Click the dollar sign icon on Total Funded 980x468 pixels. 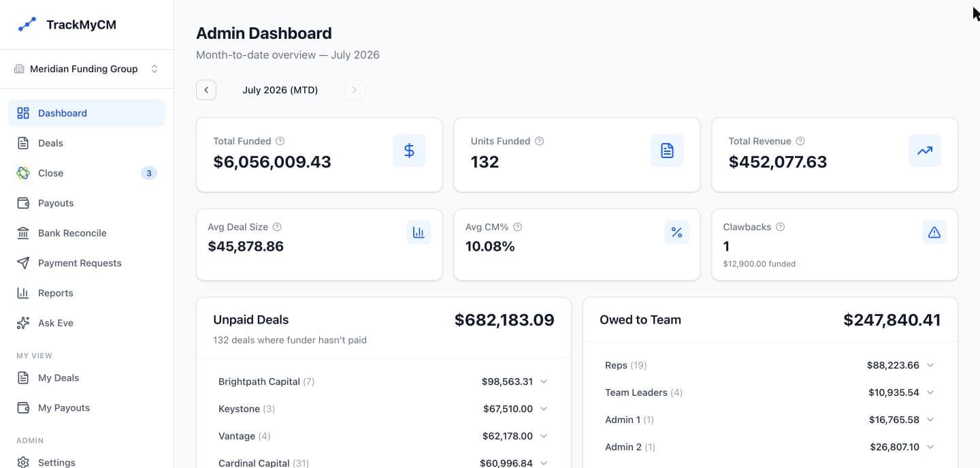pyautogui.click(x=409, y=151)
